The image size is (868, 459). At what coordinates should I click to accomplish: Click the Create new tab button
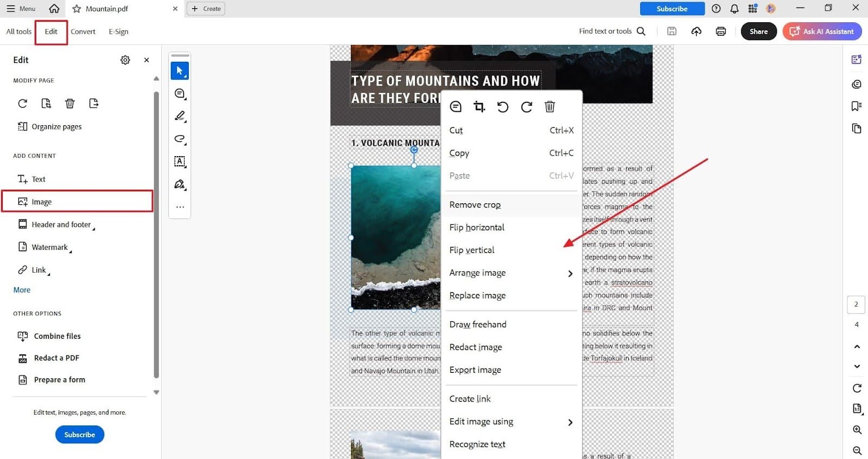206,9
